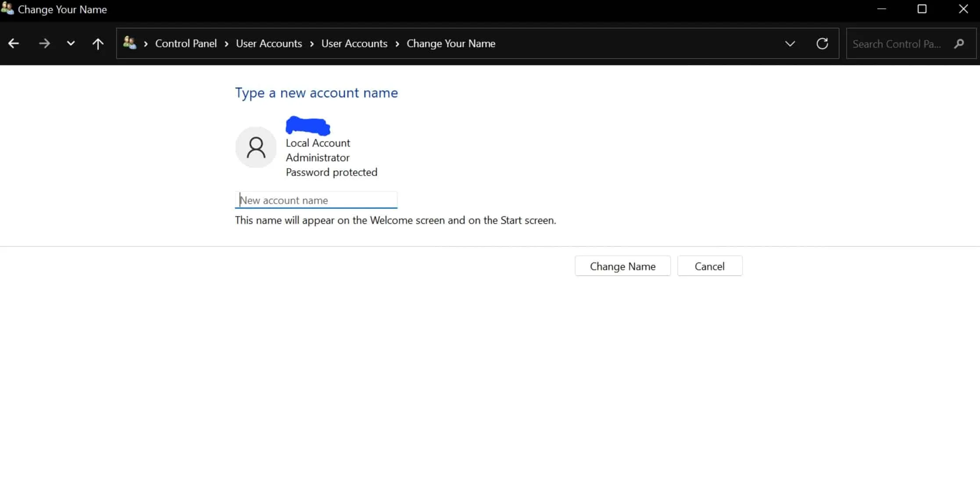Viewport: 980px width, 482px height.
Task: Click the recent locations dropdown arrow
Action: (x=71, y=43)
